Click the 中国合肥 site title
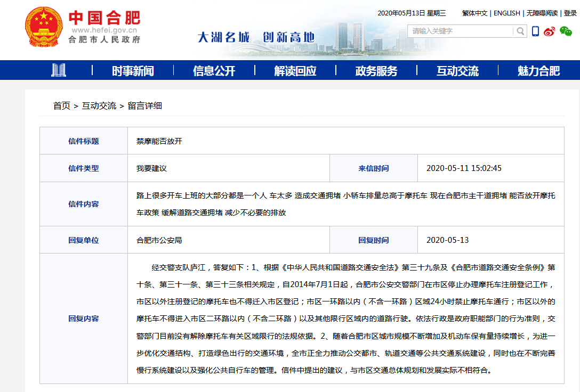 point(104,18)
